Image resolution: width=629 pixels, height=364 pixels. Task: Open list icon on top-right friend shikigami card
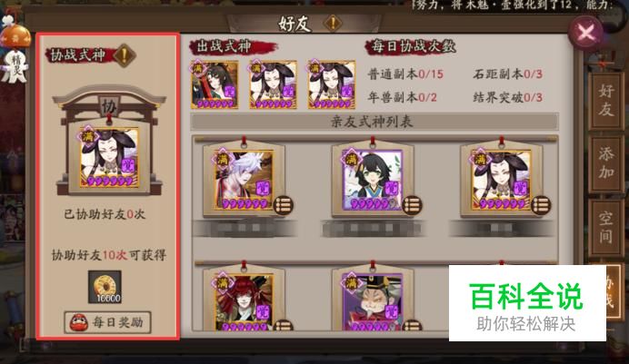click(541, 206)
